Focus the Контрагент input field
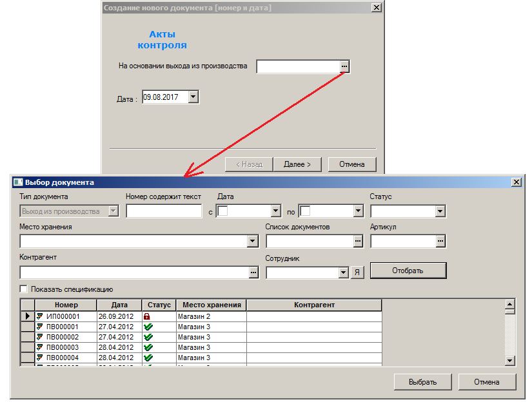 coord(135,272)
